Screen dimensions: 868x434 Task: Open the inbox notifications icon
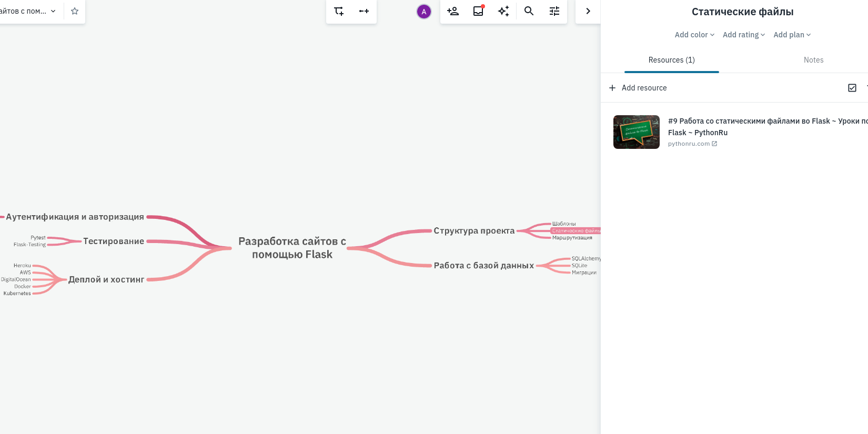click(478, 11)
